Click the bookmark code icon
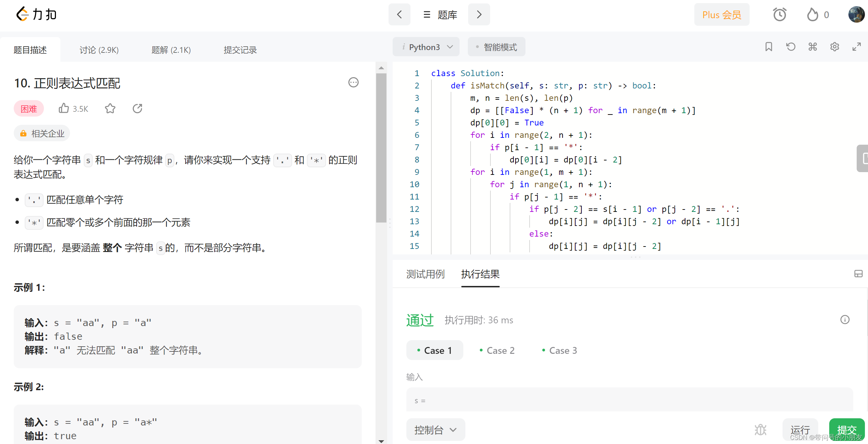 769,47
